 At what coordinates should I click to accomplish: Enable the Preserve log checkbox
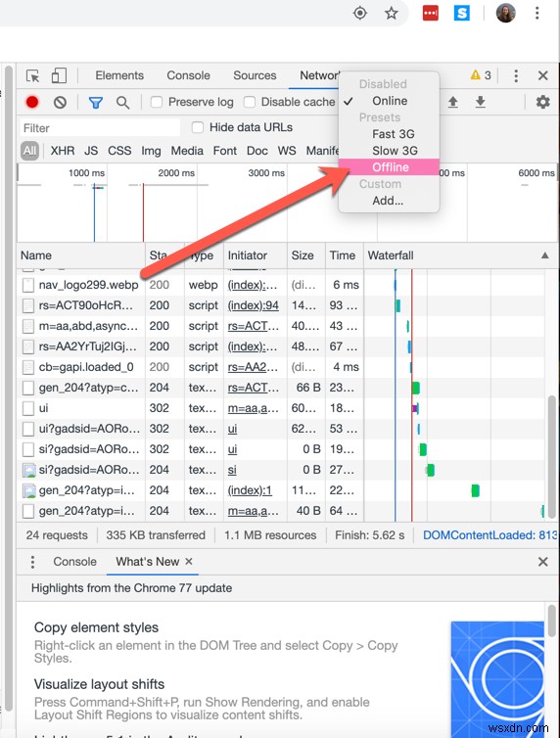click(157, 102)
